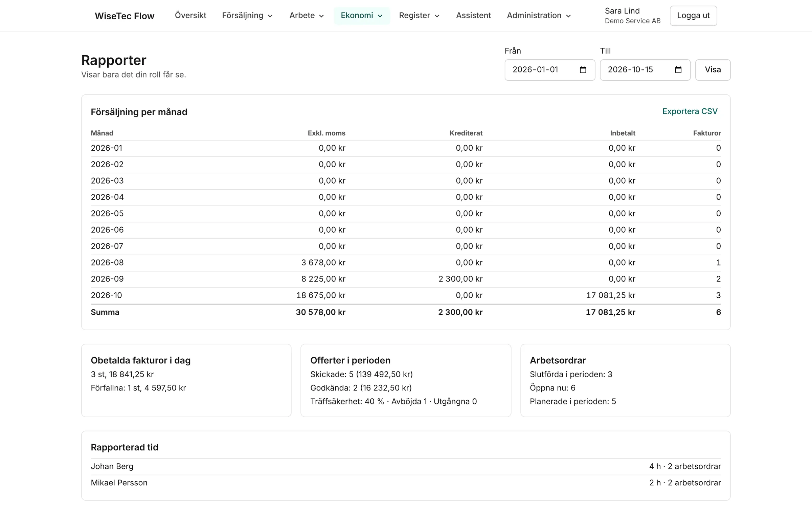Image resolution: width=812 pixels, height=508 pixels.
Task: Expand the Försäljning menu
Action: 247,16
